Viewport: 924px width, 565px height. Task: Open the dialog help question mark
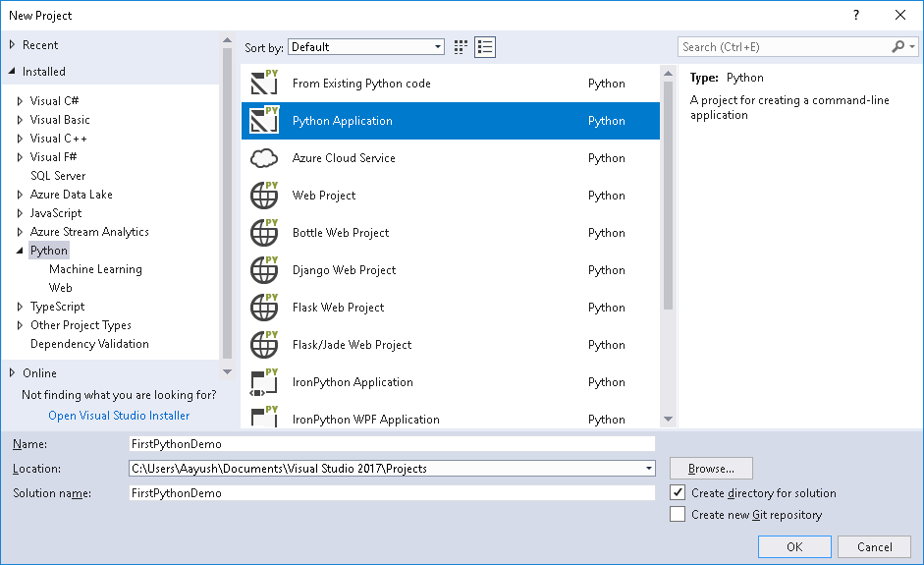856,16
